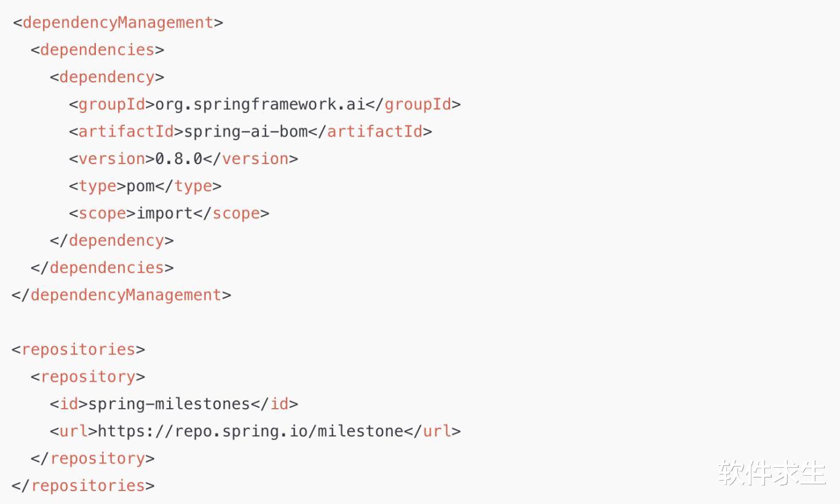Click the org.springframework.ai groupId value
840x504 pixels.
tap(260, 104)
